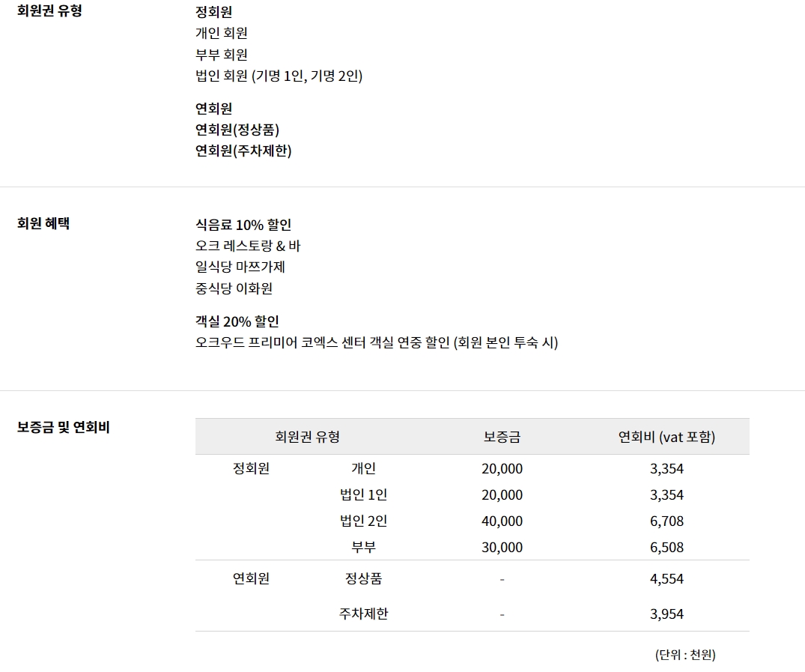Click the 일식당 마쯔가제 text
805x672 pixels.
240,267
